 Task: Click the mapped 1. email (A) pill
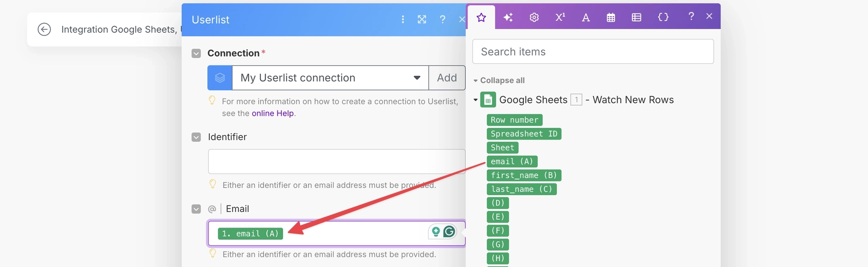pyautogui.click(x=250, y=234)
